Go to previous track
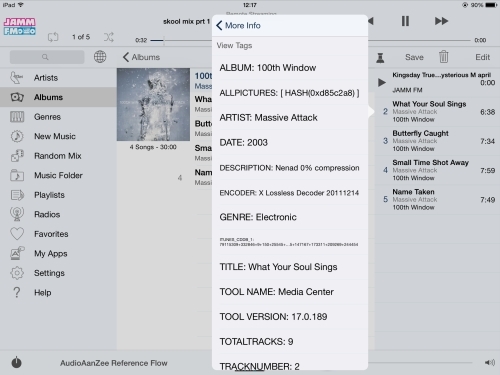This screenshot has height=375, width=500. [x=371, y=21]
